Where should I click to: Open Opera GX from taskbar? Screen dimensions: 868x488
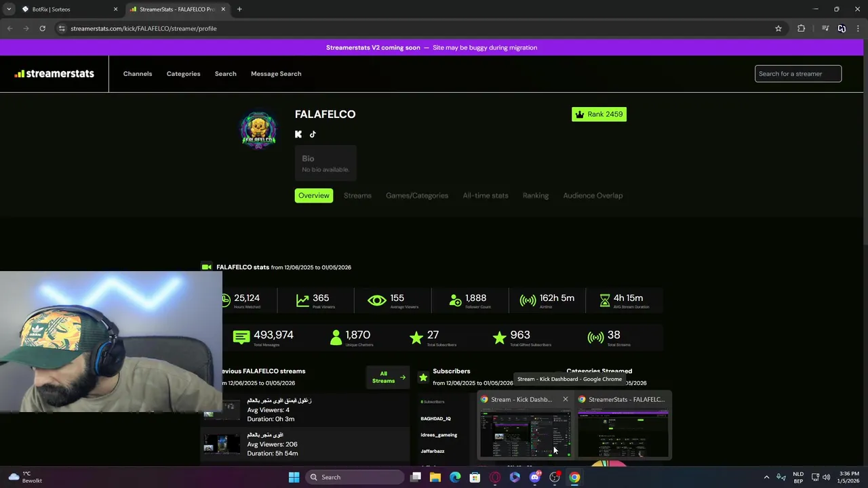pos(495,477)
